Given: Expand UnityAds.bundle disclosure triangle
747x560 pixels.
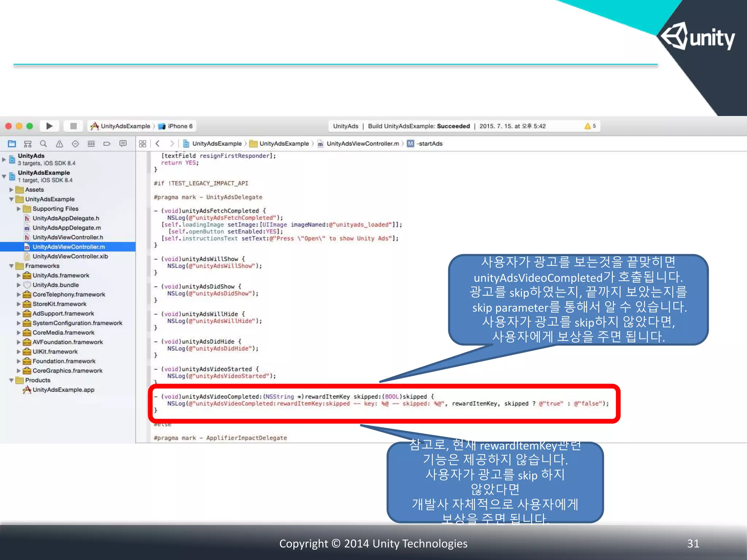Looking at the screenshot, I should point(19,285).
